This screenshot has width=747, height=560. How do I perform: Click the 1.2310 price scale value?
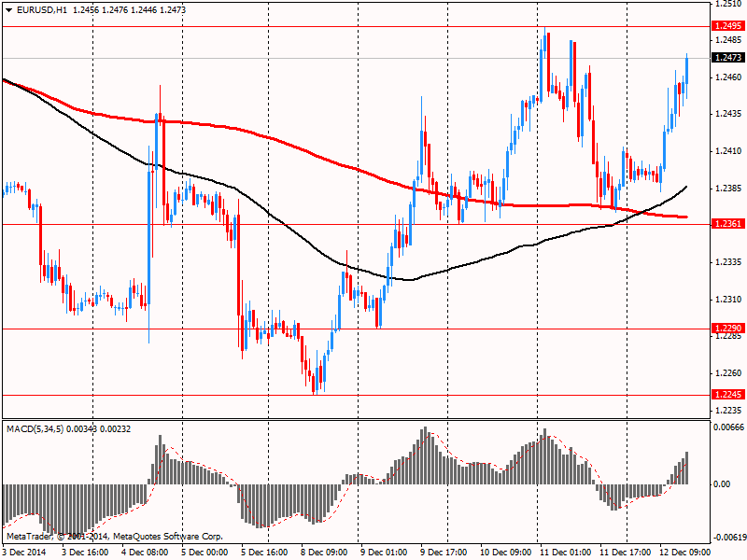point(728,300)
